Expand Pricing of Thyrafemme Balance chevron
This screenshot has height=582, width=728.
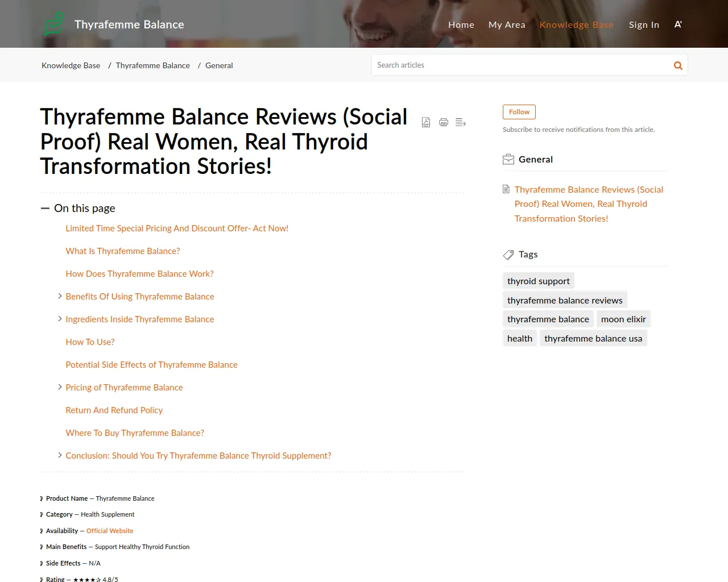pos(60,387)
